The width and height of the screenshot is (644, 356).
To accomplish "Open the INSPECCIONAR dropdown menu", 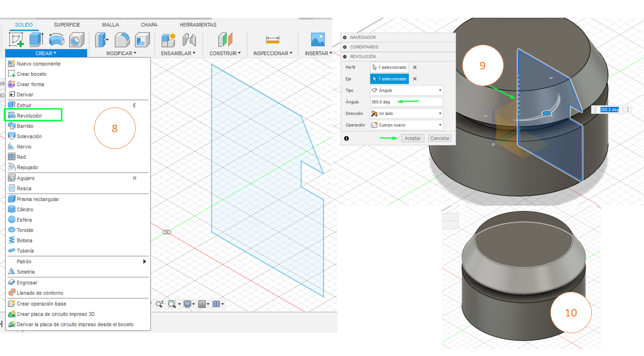I will click(273, 54).
